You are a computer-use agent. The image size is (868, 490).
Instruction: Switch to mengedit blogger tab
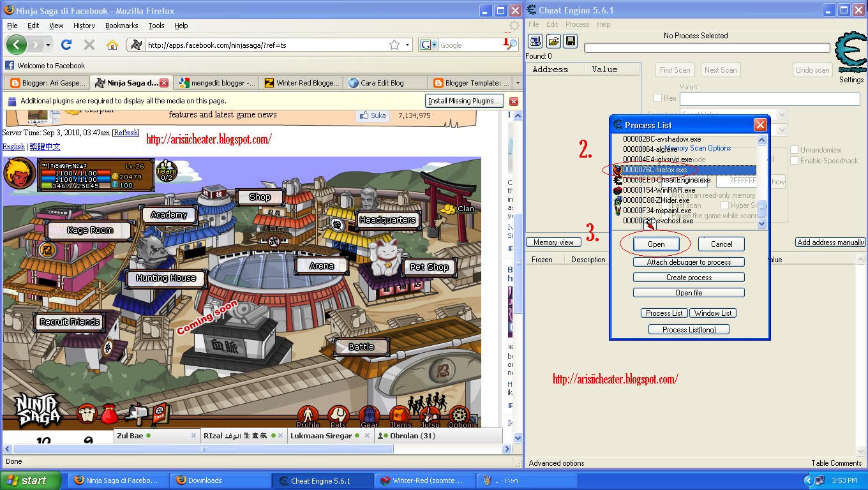tap(216, 83)
